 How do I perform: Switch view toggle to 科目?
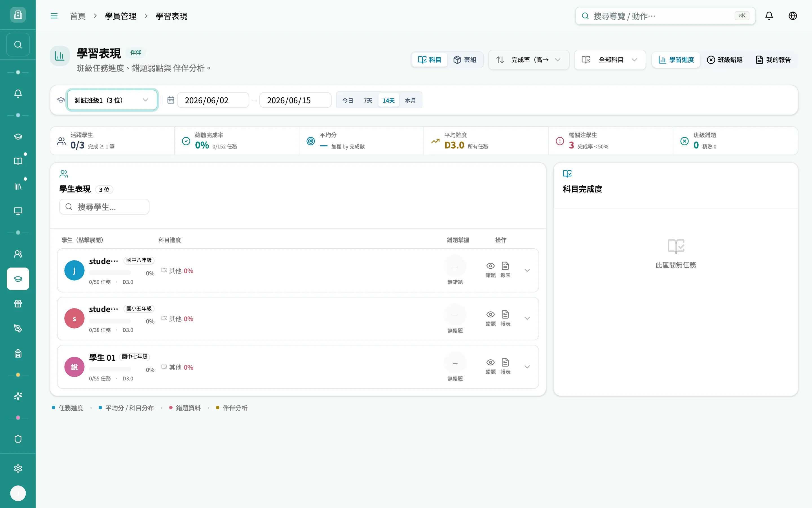point(429,60)
